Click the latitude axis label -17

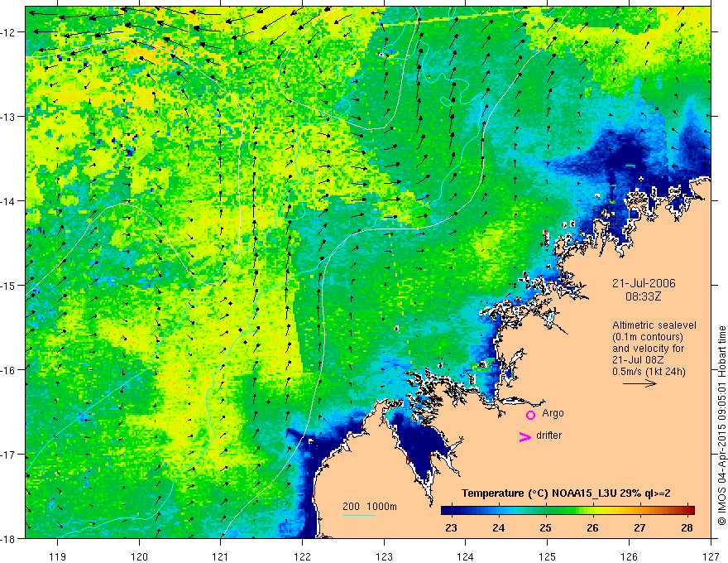click(x=9, y=454)
